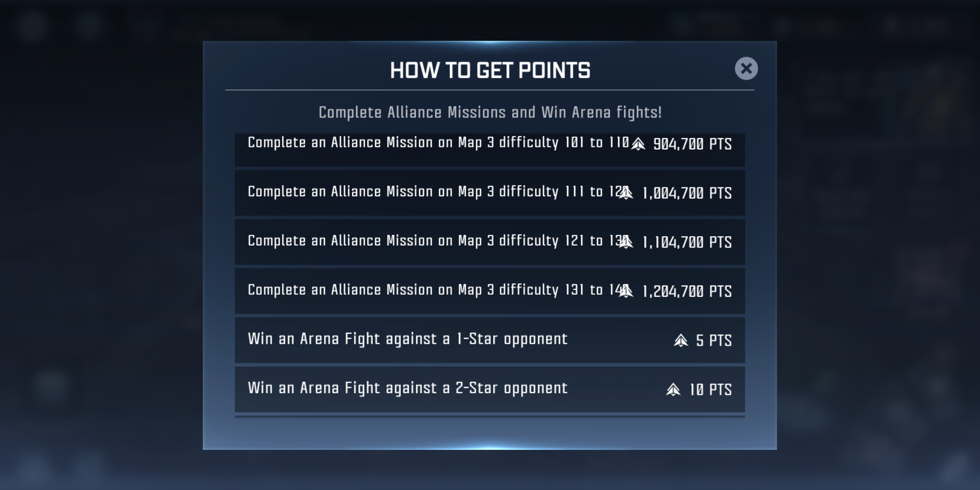
Task: Select the 1-Star opponent arena fight row
Action: pyautogui.click(x=490, y=340)
